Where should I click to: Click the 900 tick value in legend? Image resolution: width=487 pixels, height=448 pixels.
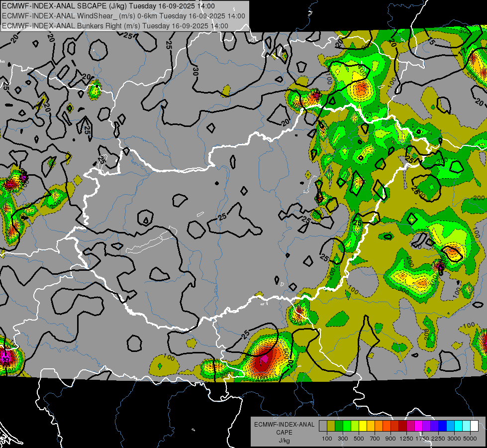coord(390,439)
